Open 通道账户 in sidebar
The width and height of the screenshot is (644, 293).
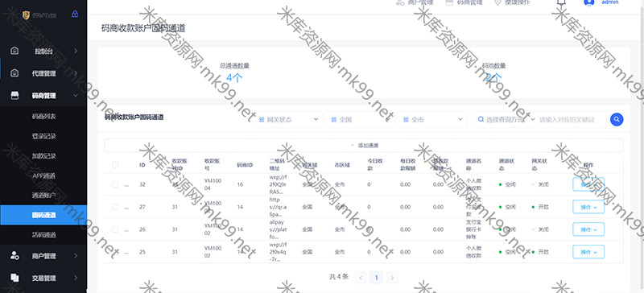pos(44,195)
